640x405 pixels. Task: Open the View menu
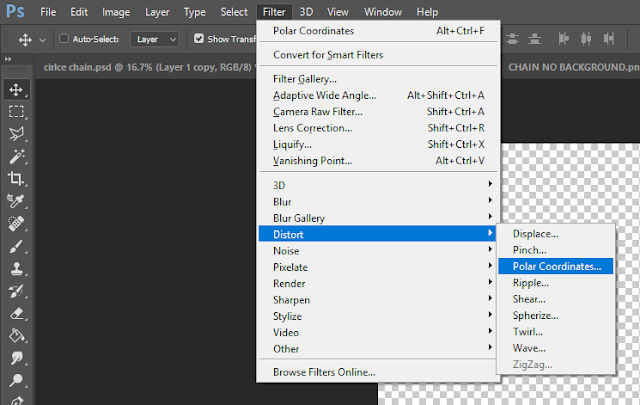(338, 12)
